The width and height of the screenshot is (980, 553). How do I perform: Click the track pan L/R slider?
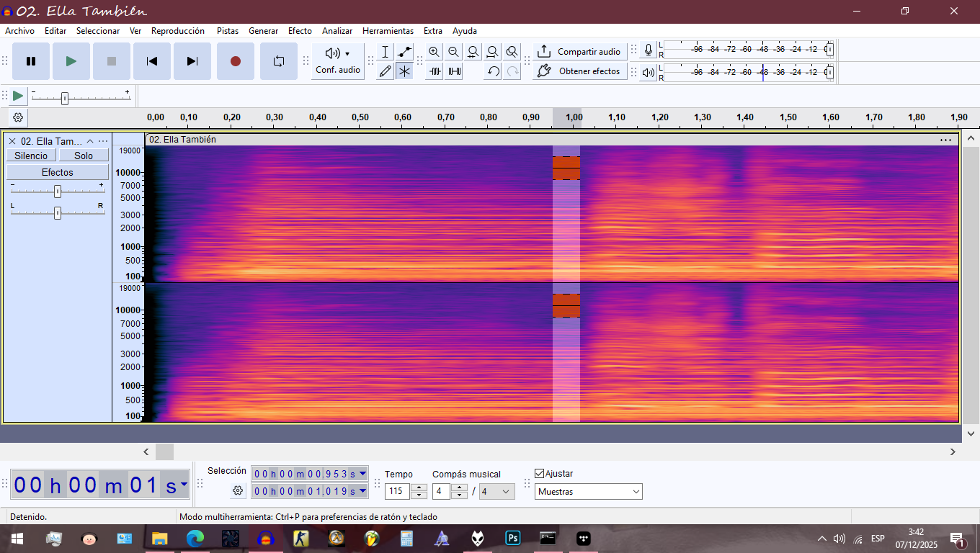tap(58, 213)
